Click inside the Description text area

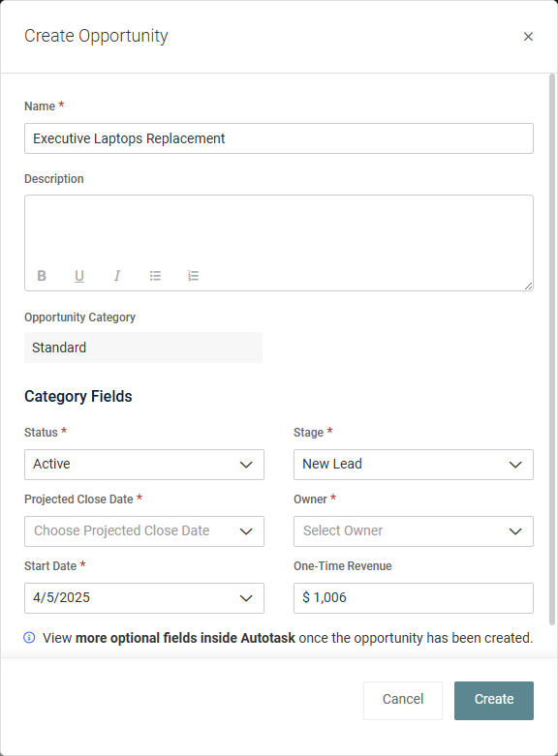tap(279, 231)
